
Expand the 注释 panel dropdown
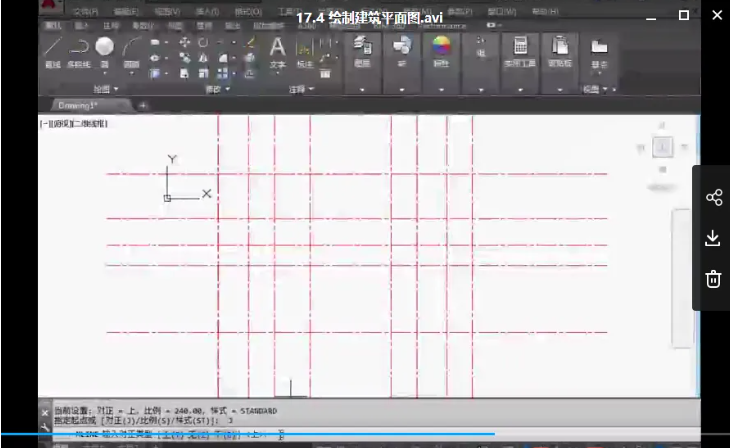(x=311, y=88)
